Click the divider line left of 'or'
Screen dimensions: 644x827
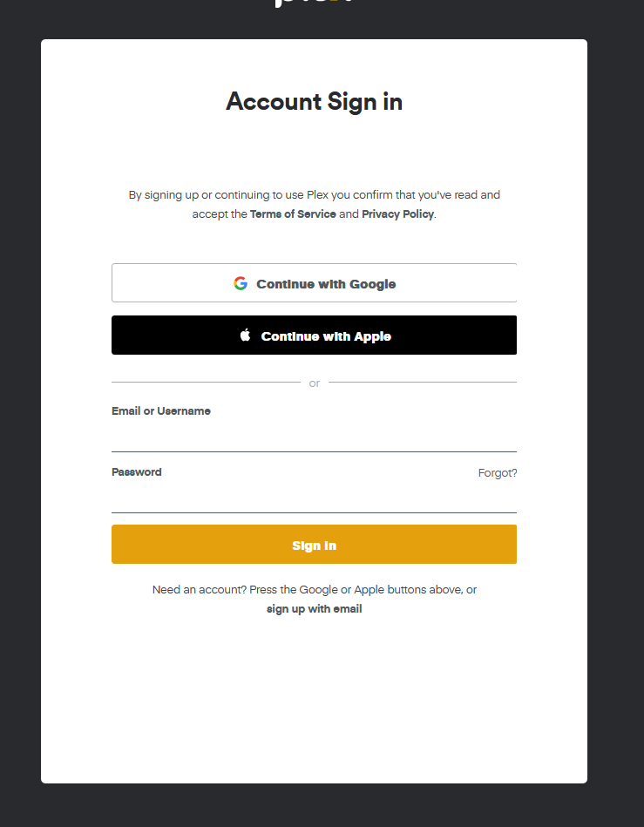pyautogui.click(x=205, y=382)
